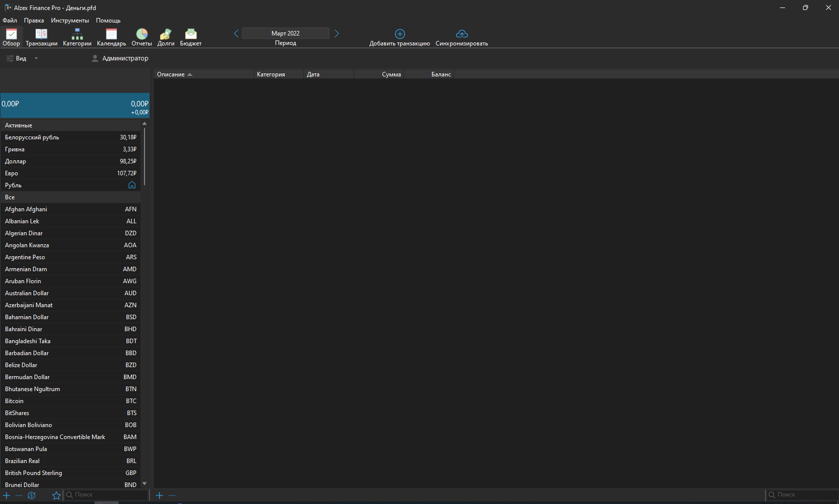
Task: Click the transactions search field
Action: pos(802,495)
